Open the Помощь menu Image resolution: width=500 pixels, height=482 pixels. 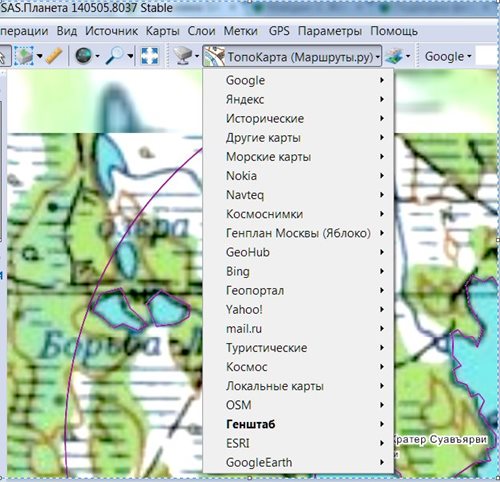[x=394, y=31]
